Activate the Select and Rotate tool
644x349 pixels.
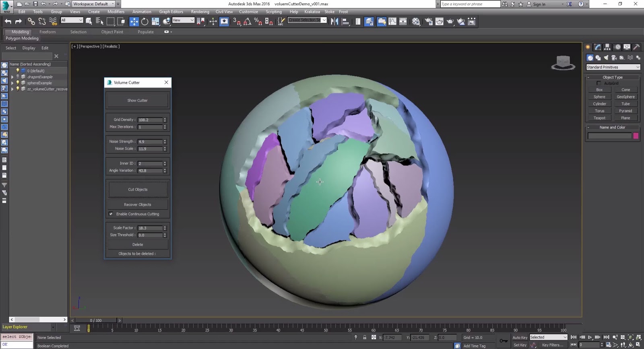pos(144,22)
